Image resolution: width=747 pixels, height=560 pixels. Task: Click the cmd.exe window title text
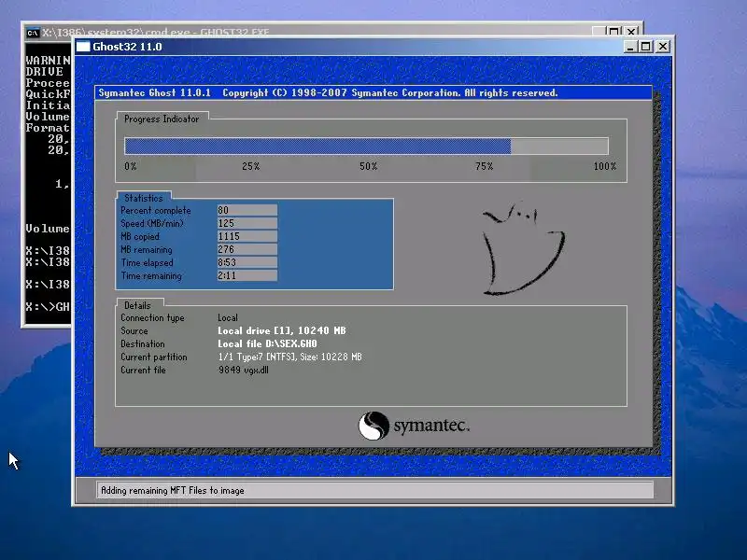(x=155, y=33)
